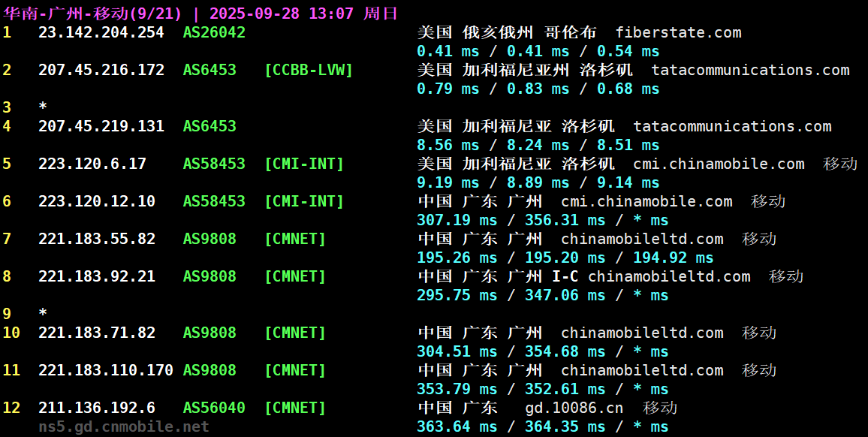The height and width of the screenshot is (437, 868).
Task: Click chinamobileltd.com on hop 11
Action: coord(642,369)
